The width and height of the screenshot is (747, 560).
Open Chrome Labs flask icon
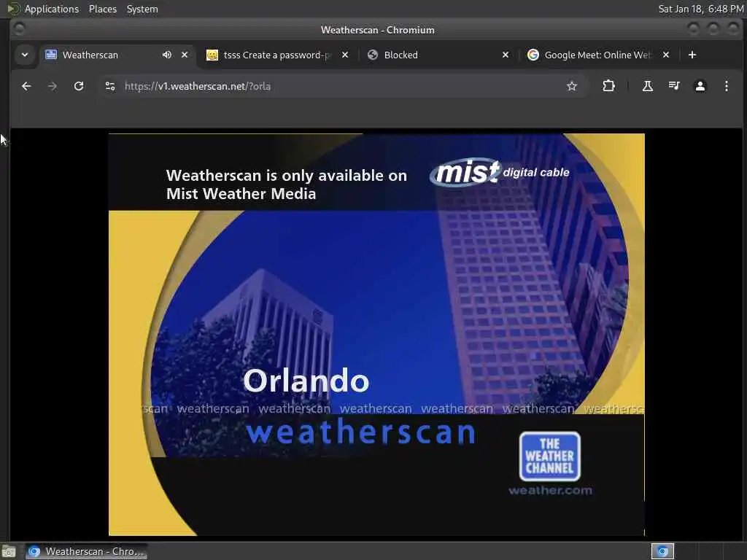click(x=648, y=86)
